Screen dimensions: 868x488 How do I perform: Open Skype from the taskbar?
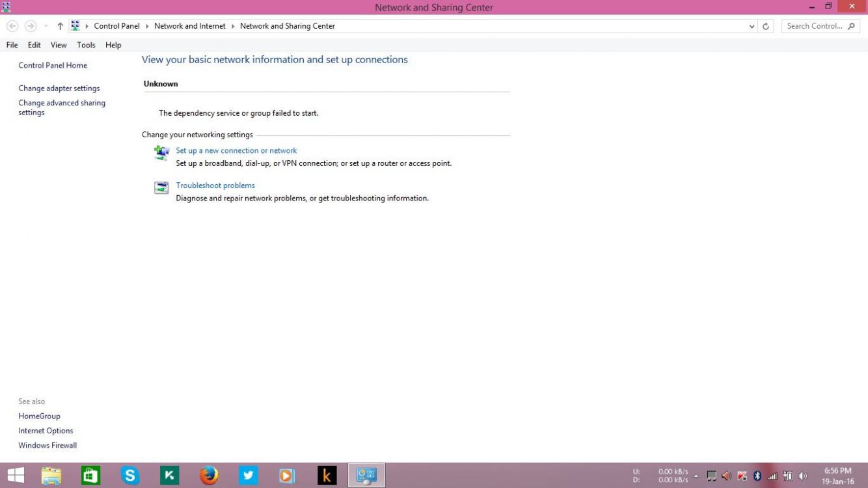click(x=130, y=476)
